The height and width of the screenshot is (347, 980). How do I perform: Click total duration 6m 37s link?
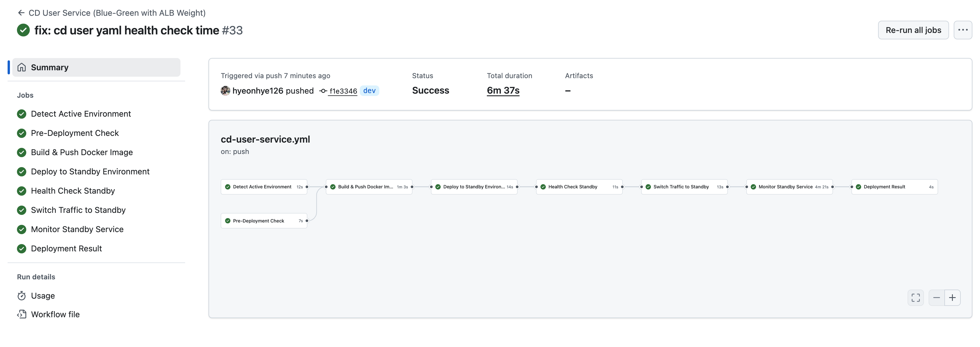(503, 90)
